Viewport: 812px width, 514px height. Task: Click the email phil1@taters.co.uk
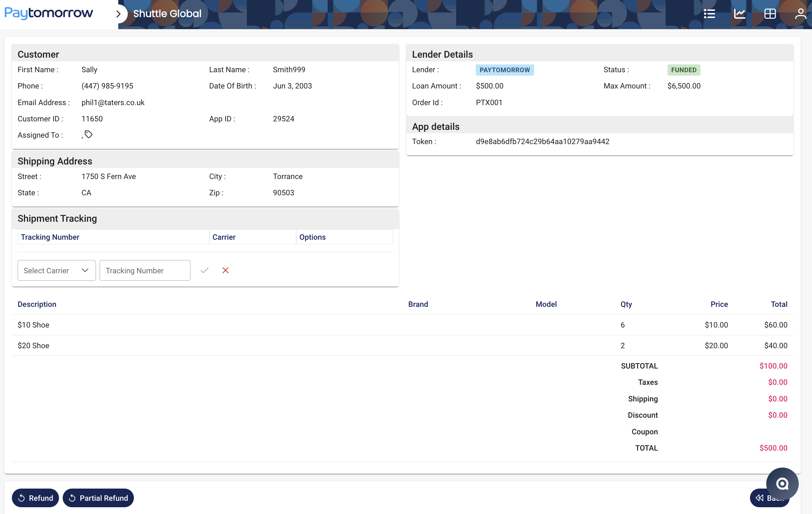[113, 103]
